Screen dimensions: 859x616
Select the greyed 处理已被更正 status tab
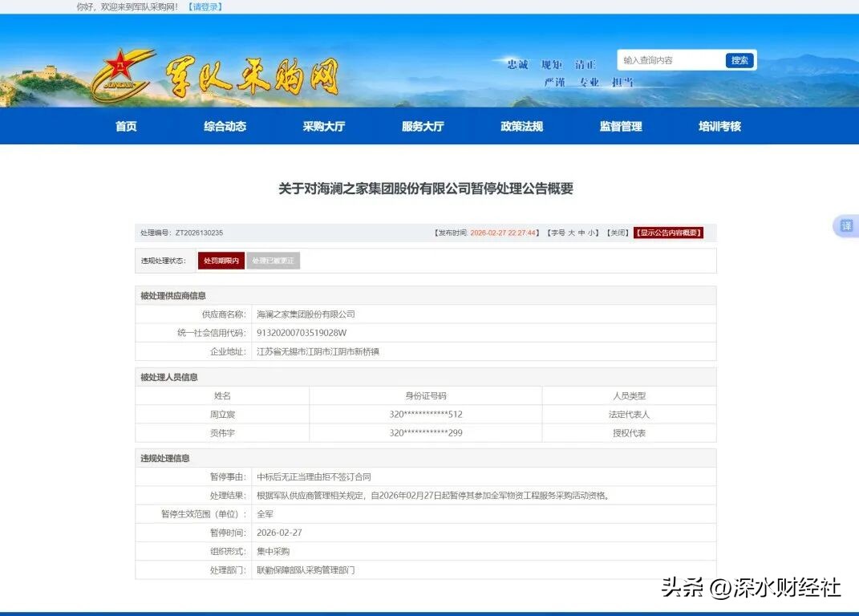[x=273, y=261]
